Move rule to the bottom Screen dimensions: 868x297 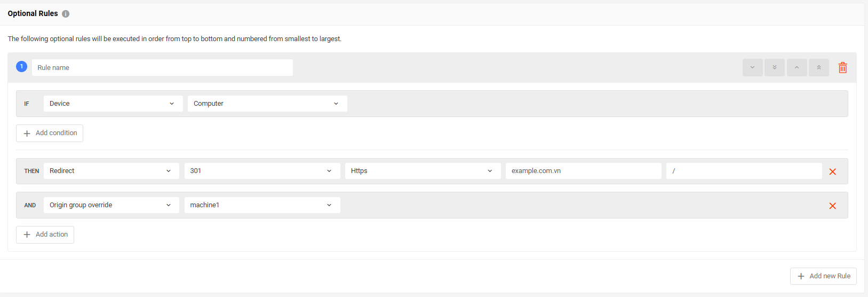775,67
